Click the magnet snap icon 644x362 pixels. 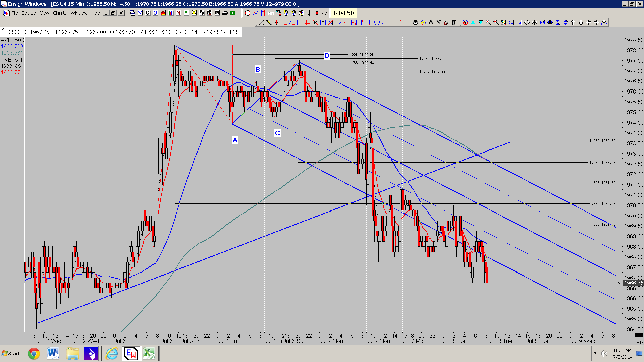tap(446, 22)
